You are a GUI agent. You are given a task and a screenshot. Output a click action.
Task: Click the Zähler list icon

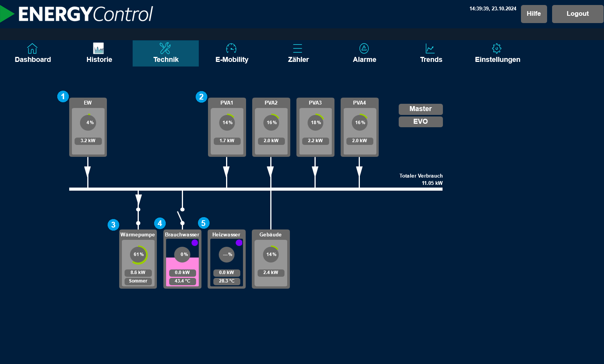point(298,48)
